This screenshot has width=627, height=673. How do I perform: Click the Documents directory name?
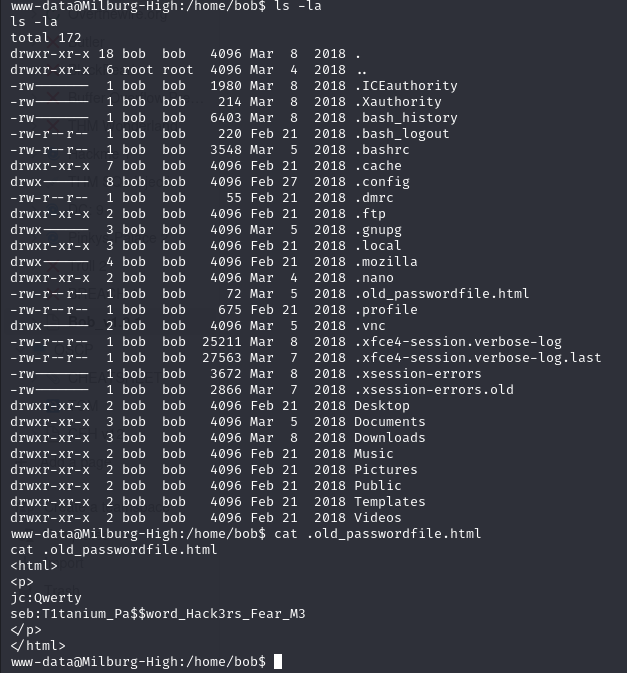[x=389, y=422]
